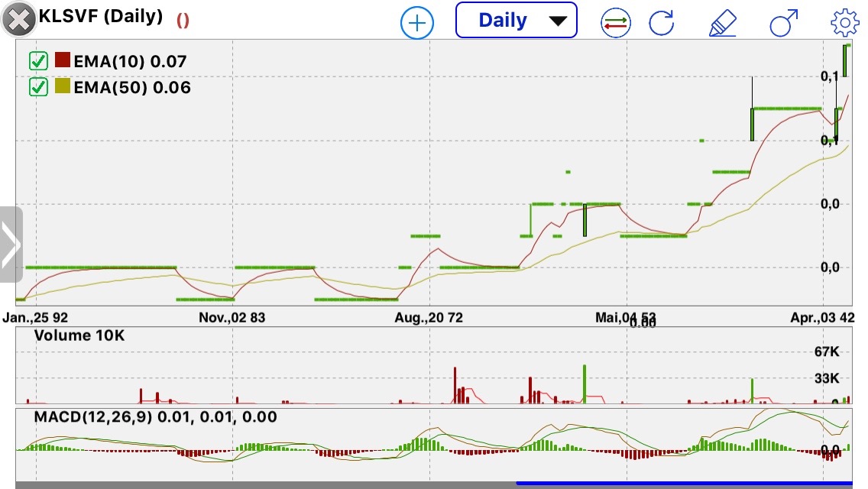This screenshot has height=489, width=868.
Task: Refresh the chart data
Action: pyautogui.click(x=661, y=22)
